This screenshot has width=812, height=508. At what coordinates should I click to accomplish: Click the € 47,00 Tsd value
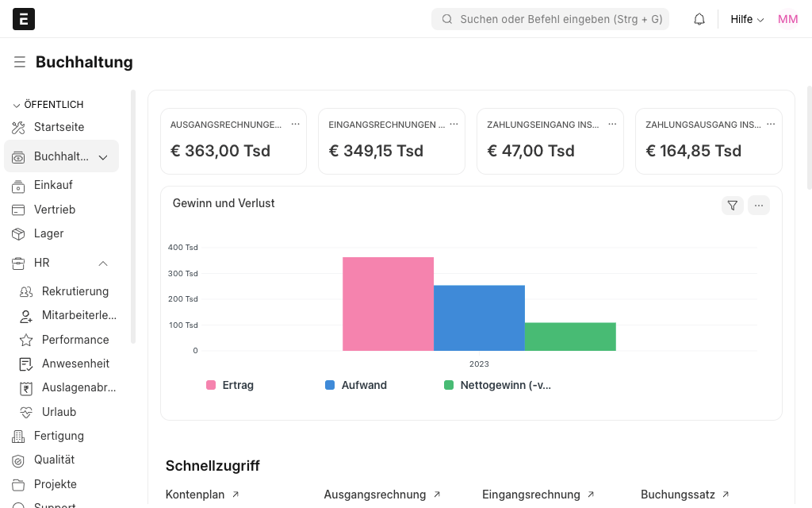[530, 151]
